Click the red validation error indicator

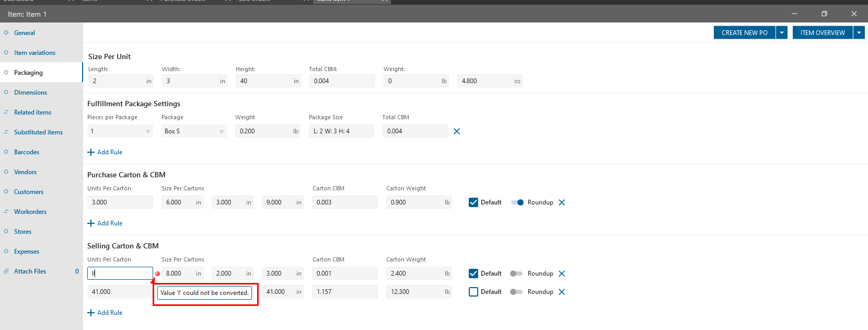click(157, 274)
